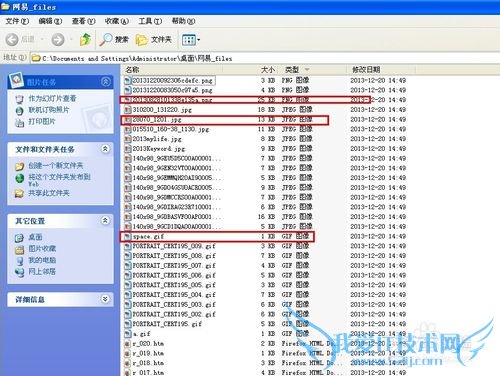
Task: Toggle the Folders (文件夹) pane button
Action: coord(154,40)
